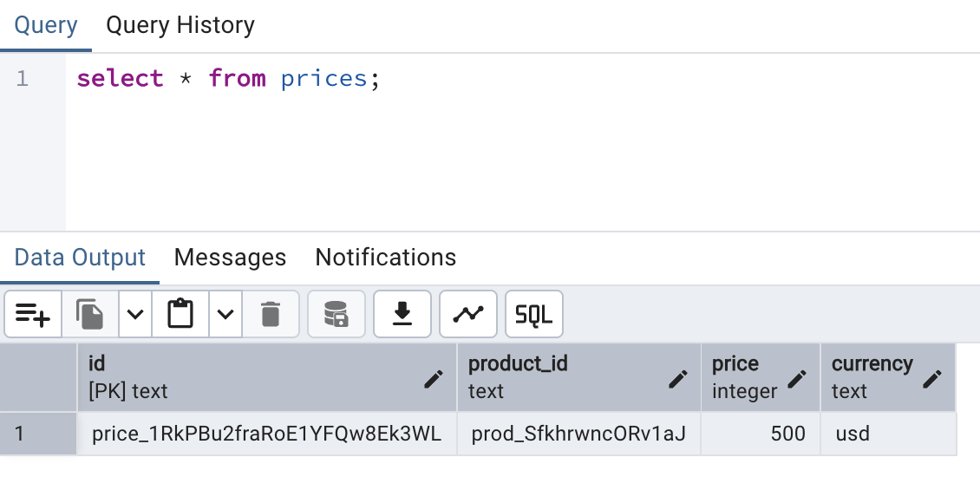
Task: Click the edit pencil in id column
Action: (433, 378)
